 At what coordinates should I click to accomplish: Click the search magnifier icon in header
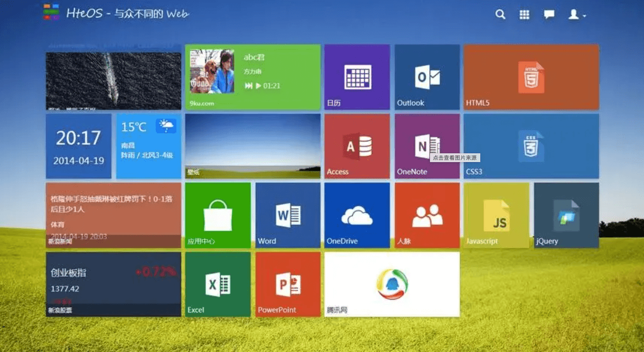pyautogui.click(x=500, y=15)
